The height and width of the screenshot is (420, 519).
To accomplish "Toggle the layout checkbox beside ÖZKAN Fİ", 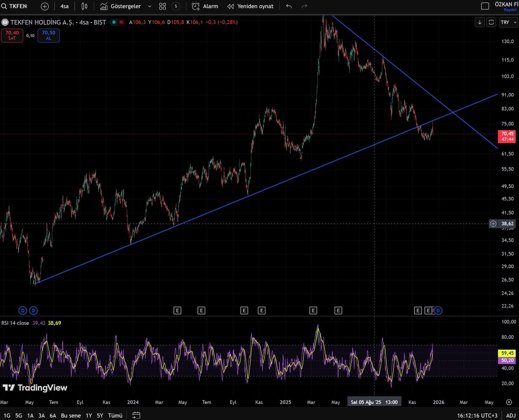I will (x=485, y=6).
